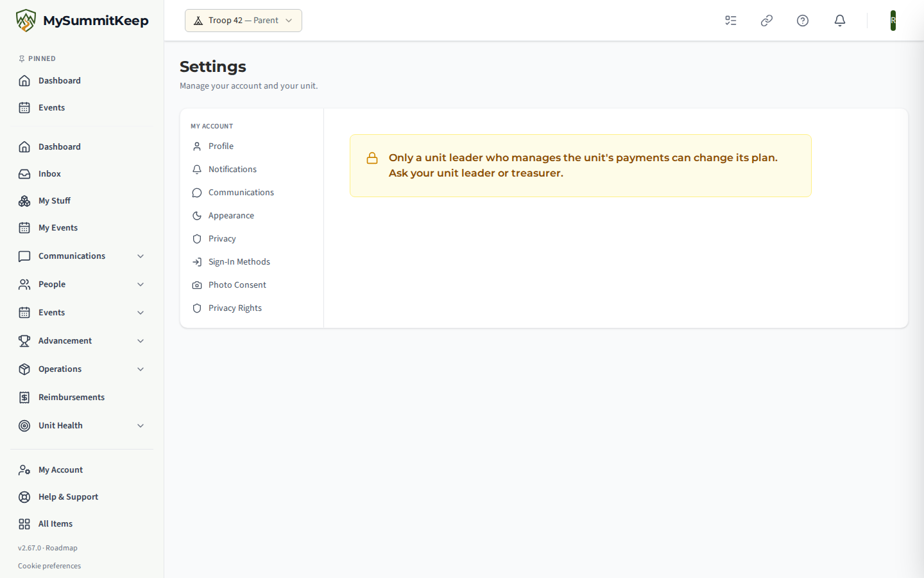Select the Sign-In Methods settings tab
This screenshot has height=578, width=924.
pos(252,262)
